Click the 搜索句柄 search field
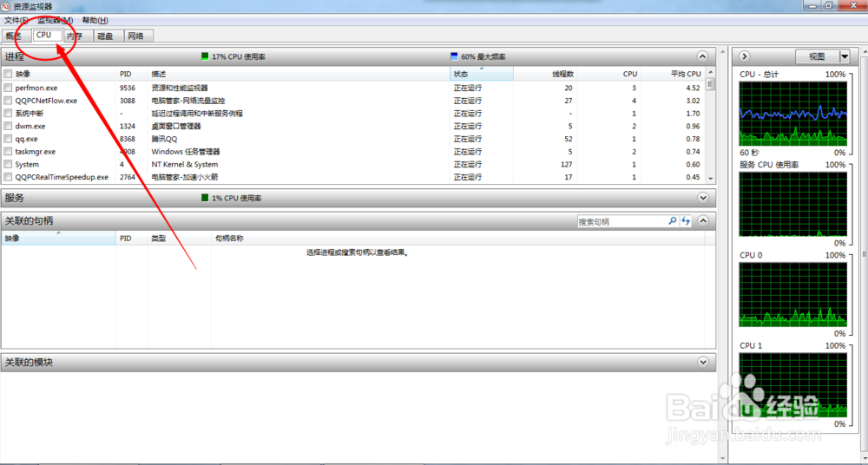Viewport: 868px width, 465px height. point(622,221)
